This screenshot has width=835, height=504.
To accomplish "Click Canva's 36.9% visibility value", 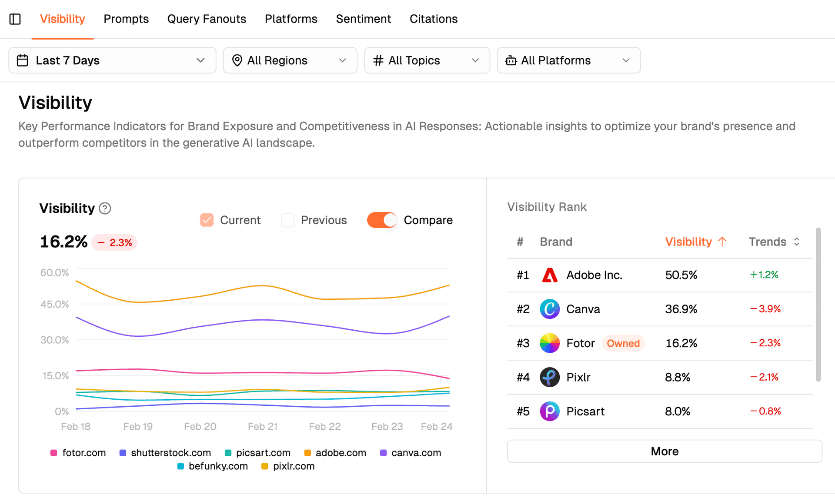I will click(681, 309).
